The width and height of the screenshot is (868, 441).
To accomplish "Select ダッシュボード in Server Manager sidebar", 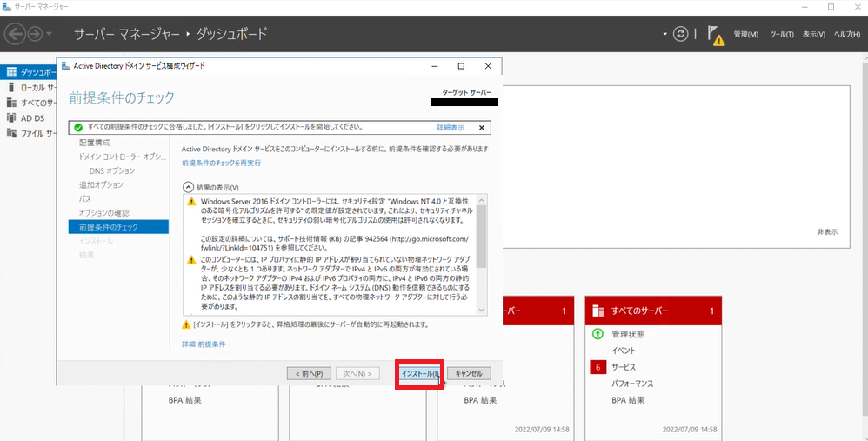I will pyautogui.click(x=28, y=72).
